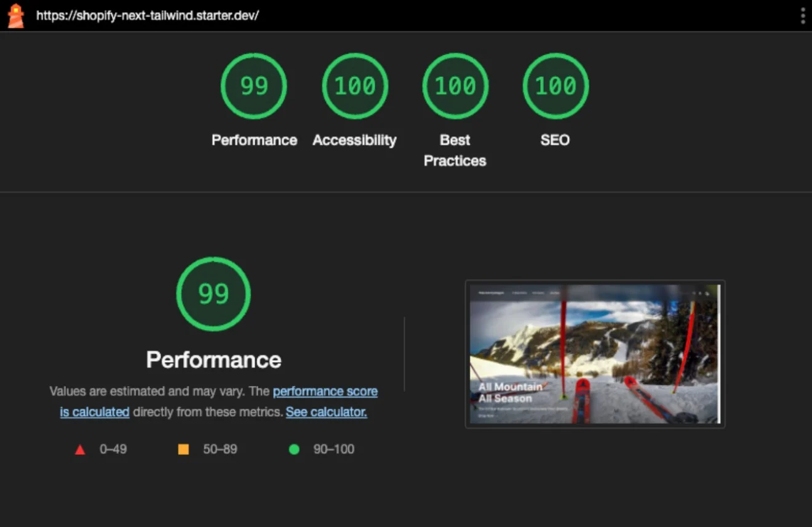Click the Accessibility score gauge showing 100
This screenshot has width=812, height=527.
pyautogui.click(x=354, y=86)
